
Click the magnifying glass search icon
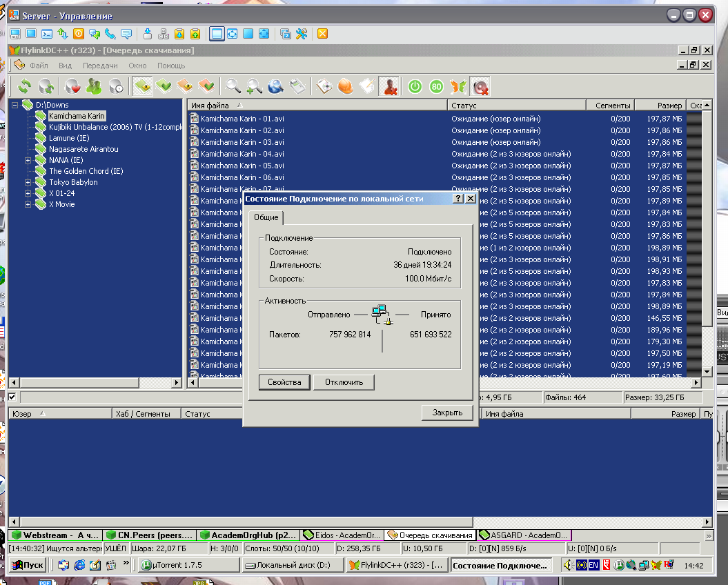point(233,86)
